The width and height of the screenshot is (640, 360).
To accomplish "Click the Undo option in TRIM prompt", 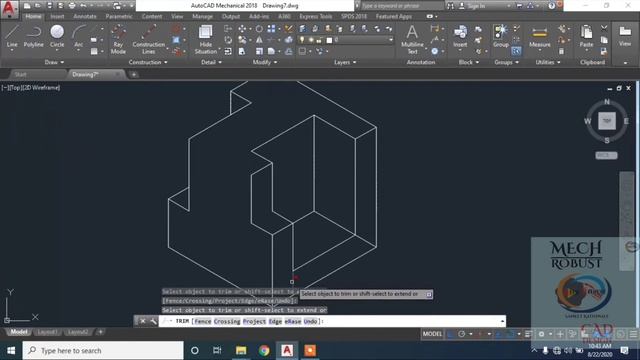I will [310, 321].
